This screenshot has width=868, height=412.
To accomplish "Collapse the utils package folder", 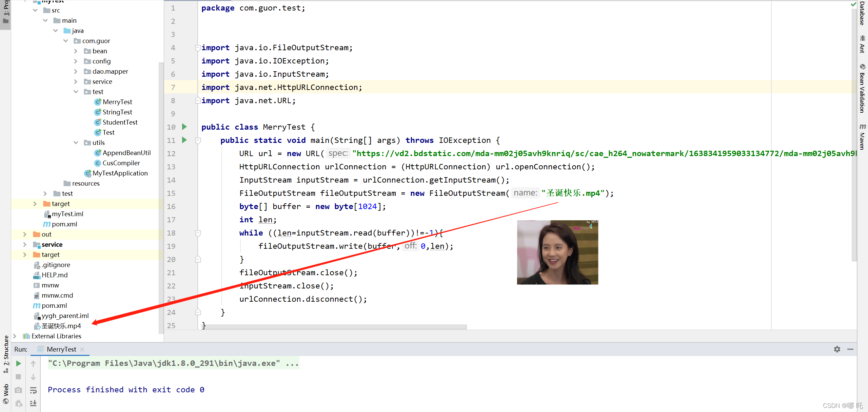I will click(x=76, y=143).
